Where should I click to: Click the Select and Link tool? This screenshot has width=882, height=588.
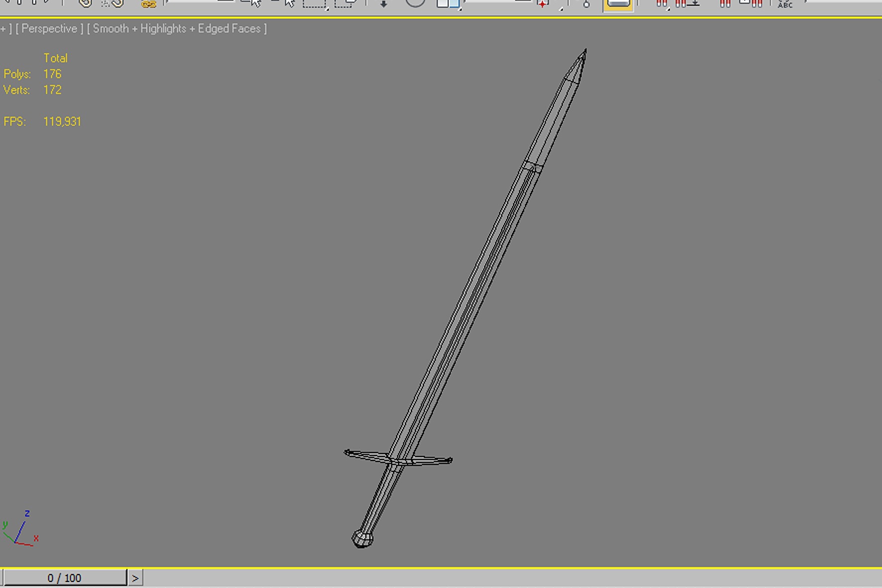point(85,3)
